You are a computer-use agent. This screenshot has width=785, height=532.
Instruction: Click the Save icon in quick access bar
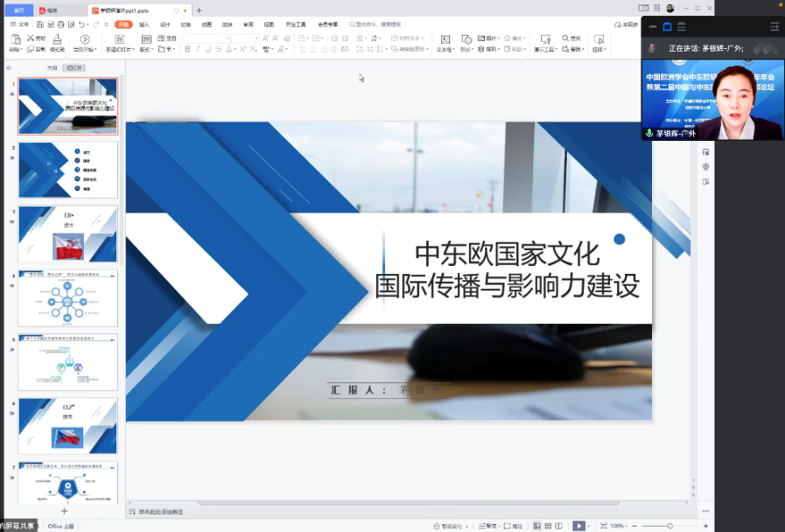point(39,24)
